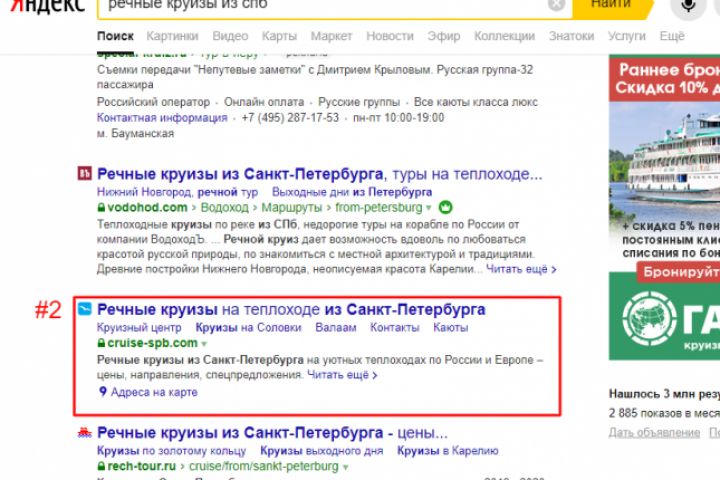Open the Карты tab

(x=279, y=36)
